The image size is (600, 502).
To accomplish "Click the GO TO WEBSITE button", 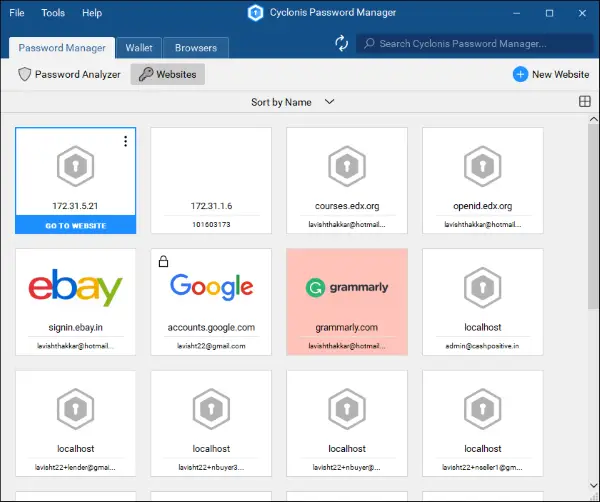I will click(75, 225).
